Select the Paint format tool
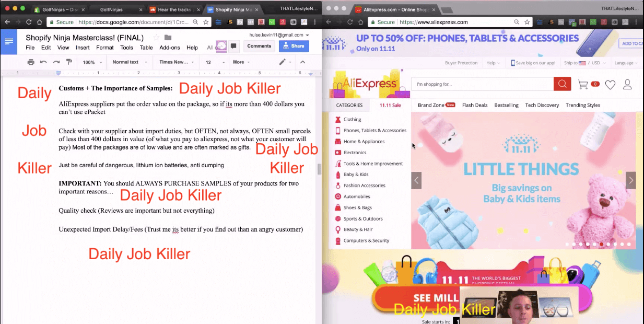The height and width of the screenshot is (324, 644). coord(69,62)
